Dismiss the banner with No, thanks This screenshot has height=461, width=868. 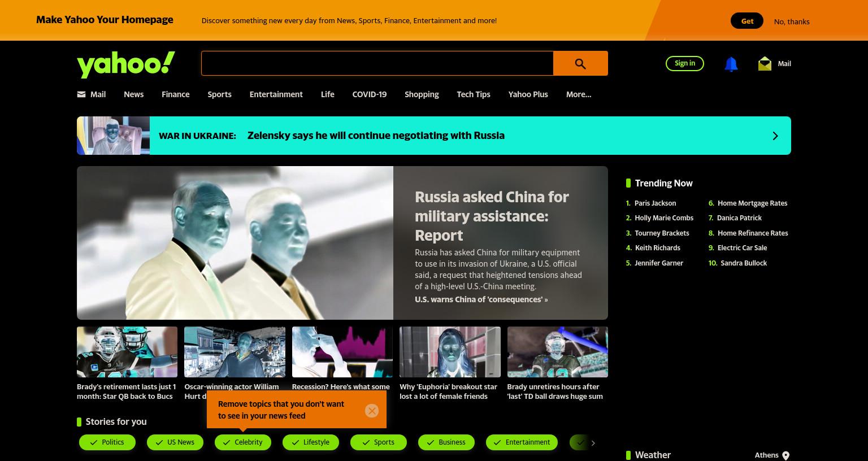point(792,21)
